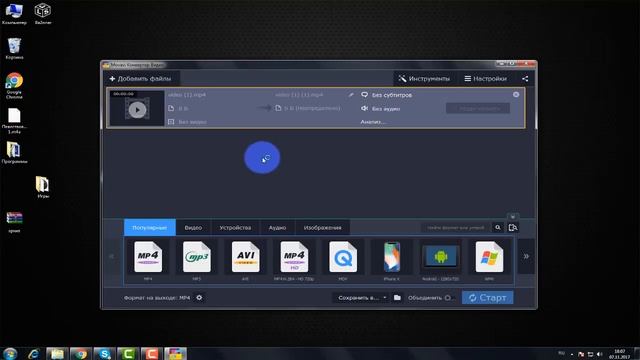Click the output folder icon
Image resolution: width=640 pixels, height=360 pixels.
tap(397, 298)
